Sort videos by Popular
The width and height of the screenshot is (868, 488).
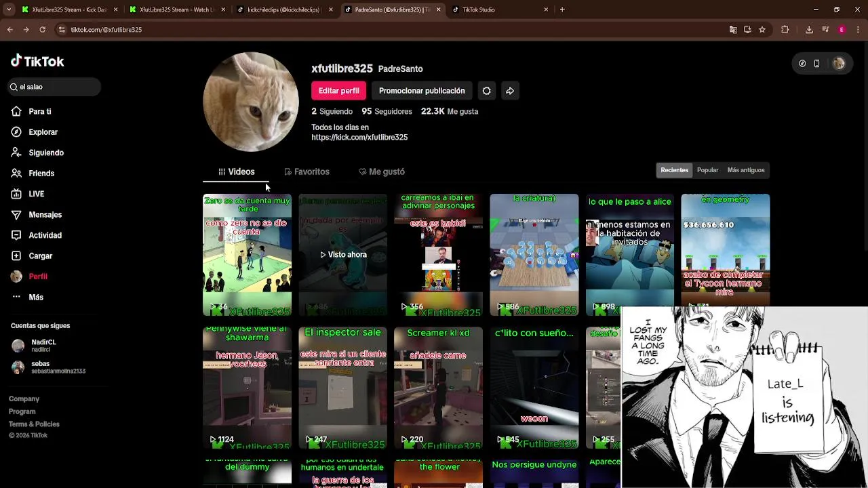coord(707,170)
